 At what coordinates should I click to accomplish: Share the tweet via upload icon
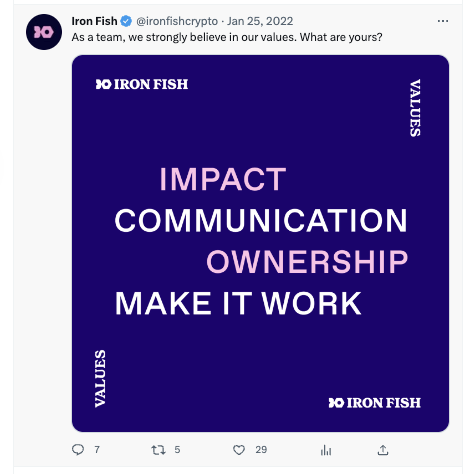[383, 450]
